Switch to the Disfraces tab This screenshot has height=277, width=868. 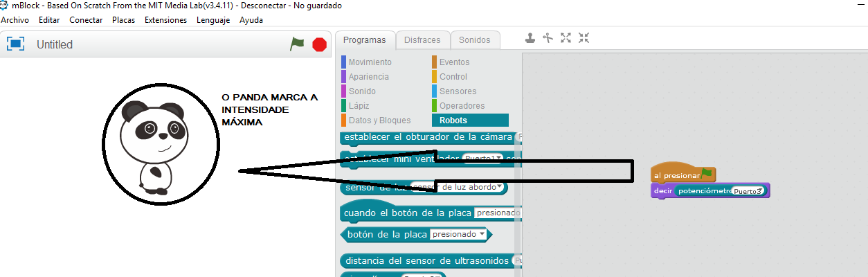coord(423,40)
